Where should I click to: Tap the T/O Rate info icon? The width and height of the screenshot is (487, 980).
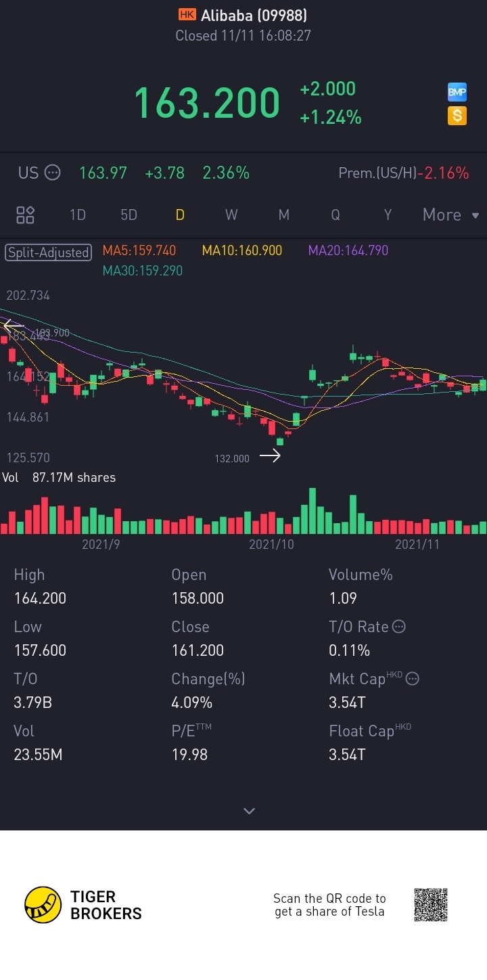(399, 627)
